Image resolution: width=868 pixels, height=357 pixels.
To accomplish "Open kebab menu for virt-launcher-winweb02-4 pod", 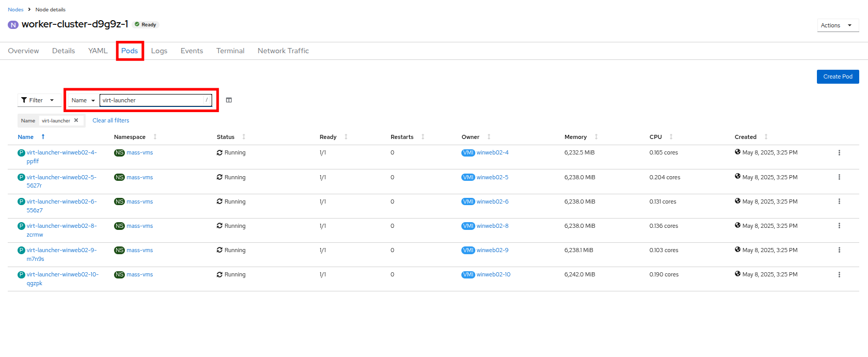I will (x=839, y=153).
